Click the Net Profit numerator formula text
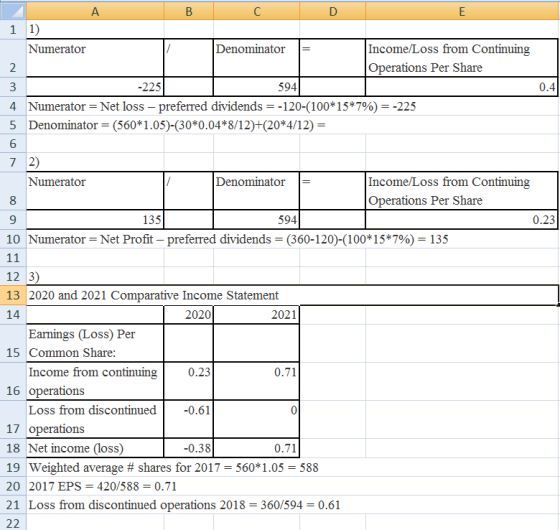The width and height of the screenshot is (560, 530). (238, 239)
